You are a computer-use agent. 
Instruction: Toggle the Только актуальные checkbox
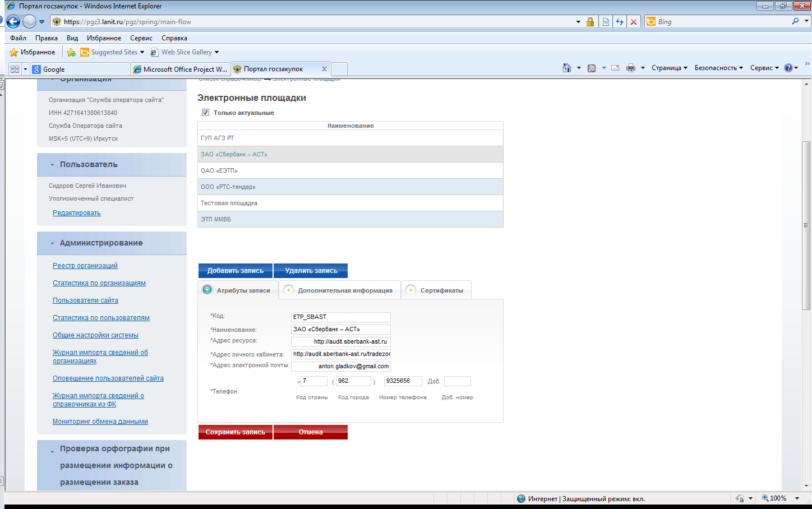tap(205, 113)
